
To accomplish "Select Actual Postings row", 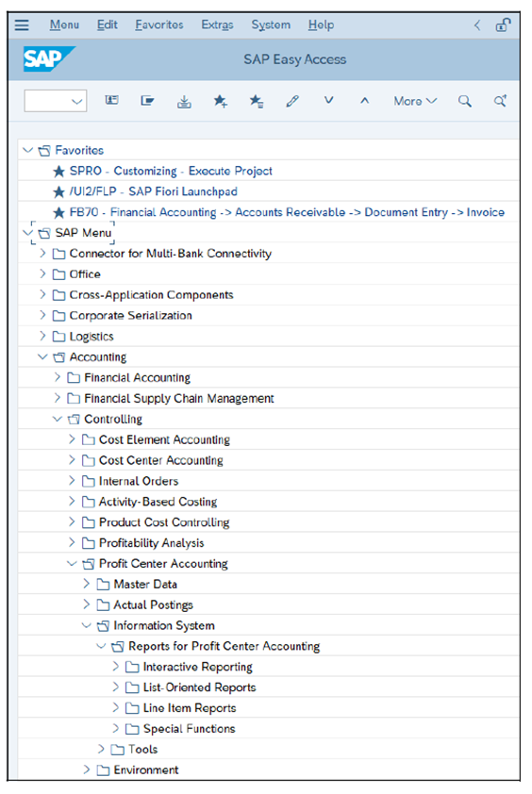I will (x=268, y=605).
